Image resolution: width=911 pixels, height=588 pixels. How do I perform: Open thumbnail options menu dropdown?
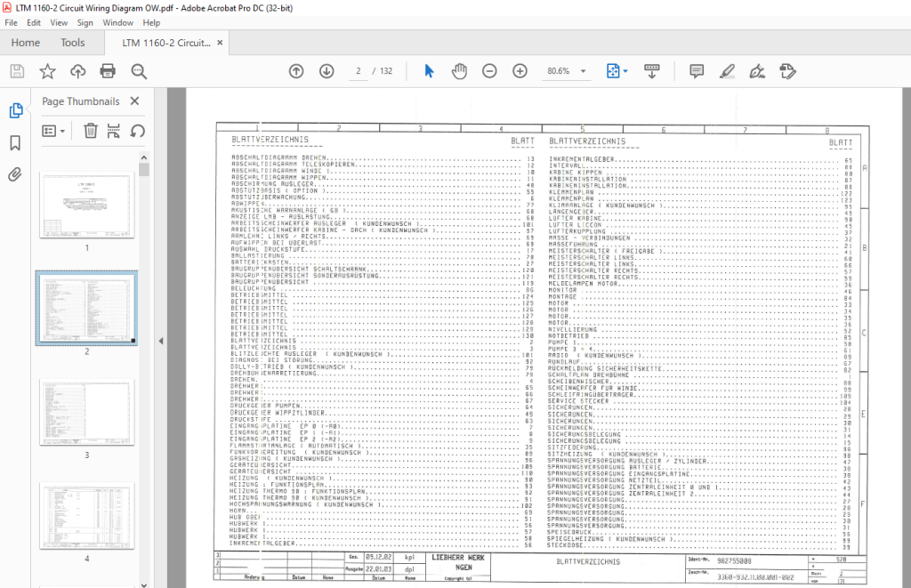pyautogui.click(x=53, y=132)
